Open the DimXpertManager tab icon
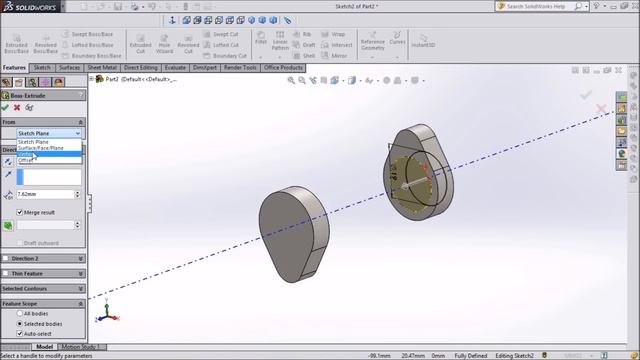This screenshot has width=640, height=360. (45, 82)
